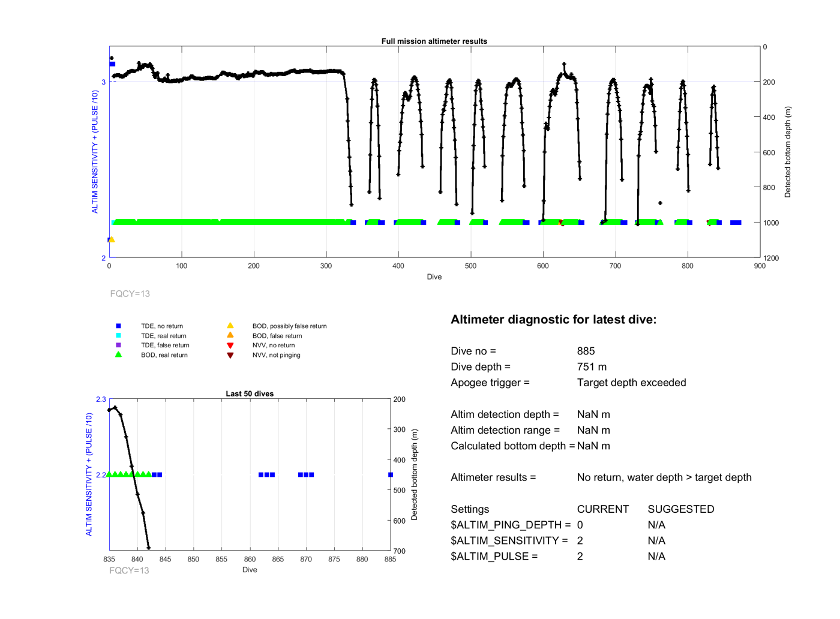Click the 'NVV, not pinging' legend label
840x619 pixels.
pyautogui.click(x=277, y=355)
